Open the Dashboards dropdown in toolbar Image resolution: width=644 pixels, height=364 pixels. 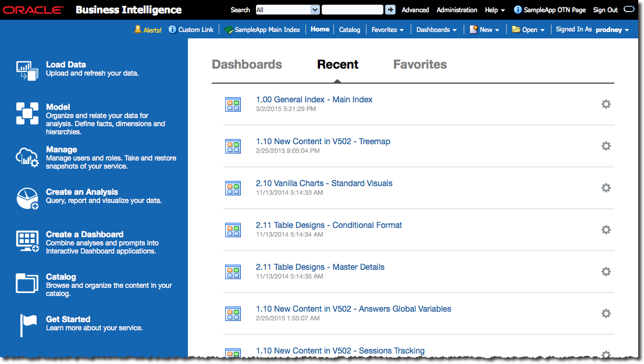pos(436,30)
